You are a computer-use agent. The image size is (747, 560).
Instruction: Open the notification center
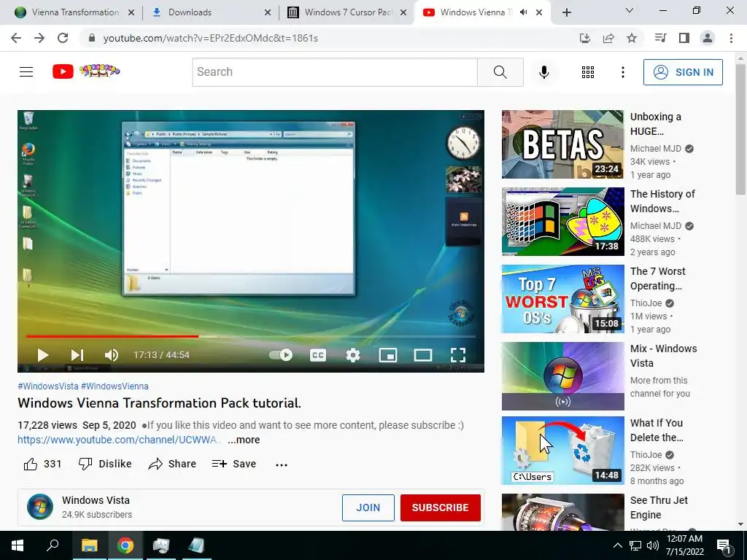coord(724,545)
